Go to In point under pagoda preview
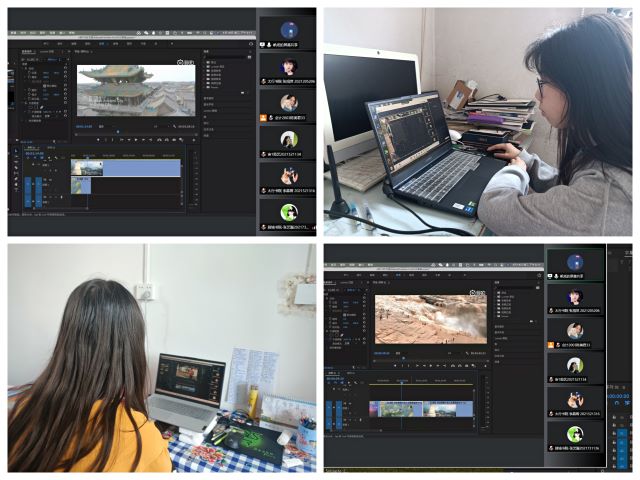Viewport: 640px width, 480px height. point(122,140)
